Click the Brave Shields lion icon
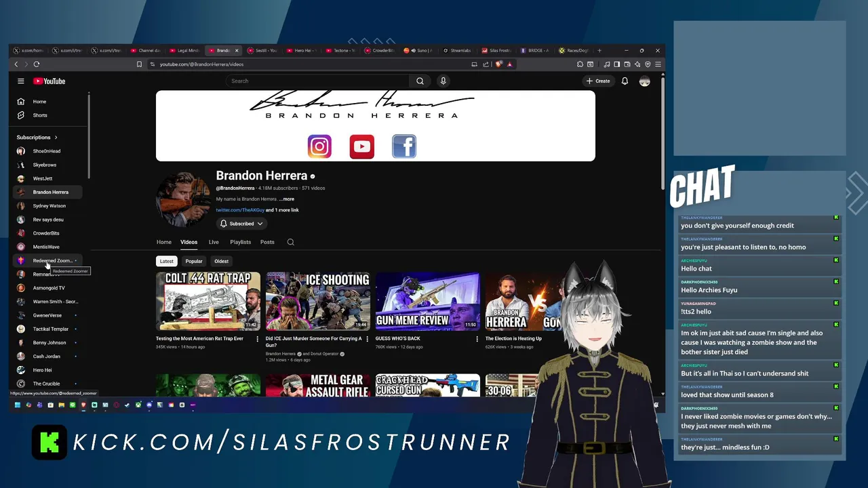 [x=498, y=64]
